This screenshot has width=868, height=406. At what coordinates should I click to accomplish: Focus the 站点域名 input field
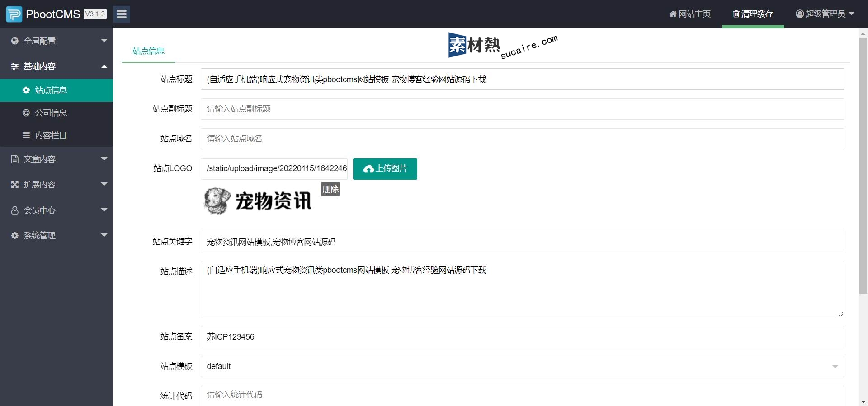click(522, 139)
